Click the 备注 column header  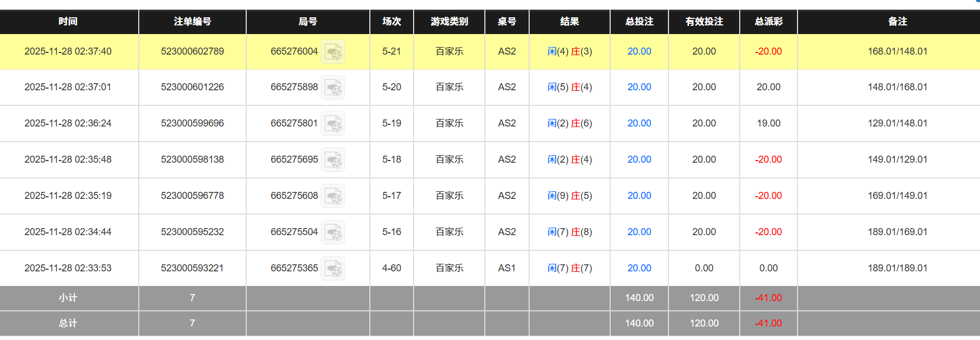pyautogui.click(x=897, y=22)
